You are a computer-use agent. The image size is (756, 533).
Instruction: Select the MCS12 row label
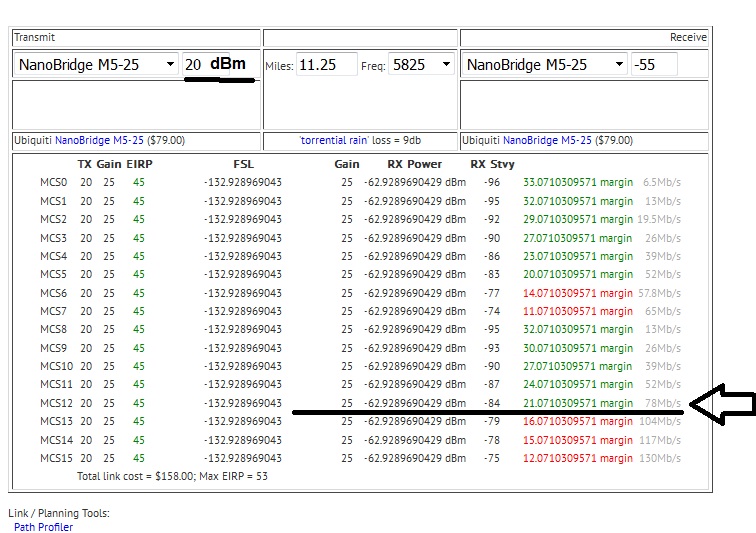pos(56,403)
